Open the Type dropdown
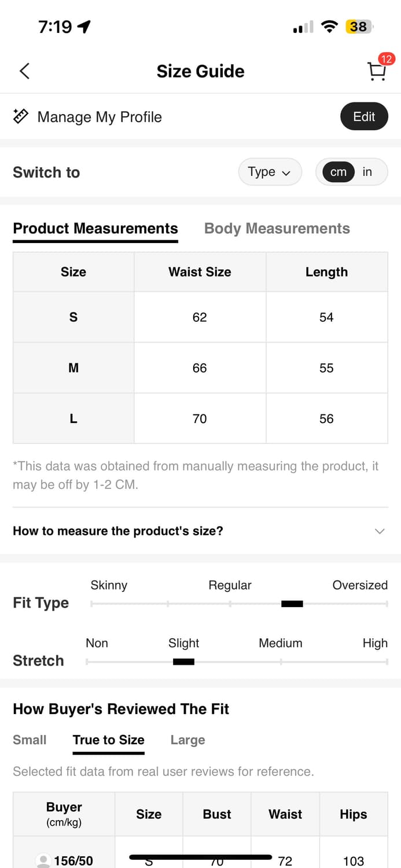Screen dimensions: 401x868 point(270,172)
